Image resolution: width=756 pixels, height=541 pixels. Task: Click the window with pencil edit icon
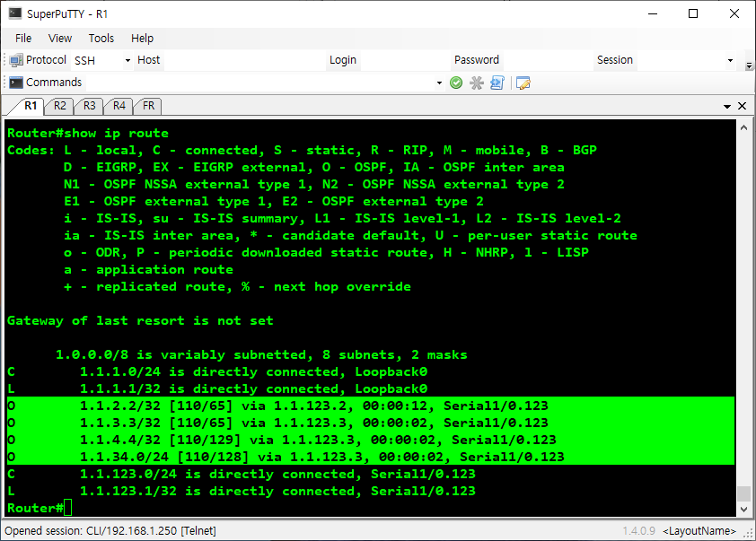(523, 83)
